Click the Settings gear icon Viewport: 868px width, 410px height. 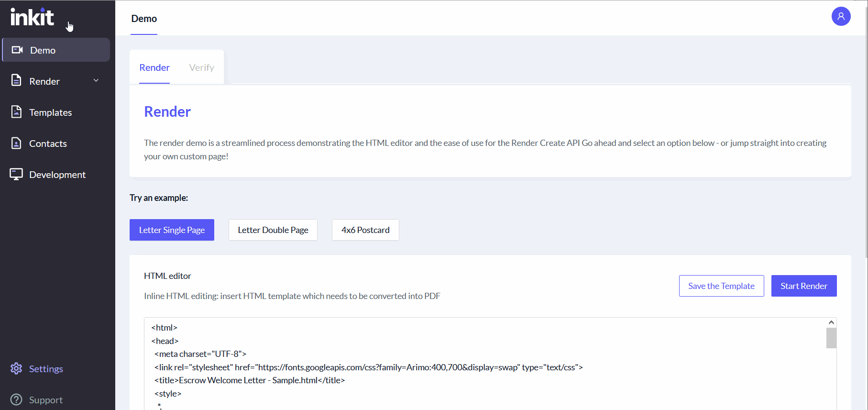coord(16,368)
